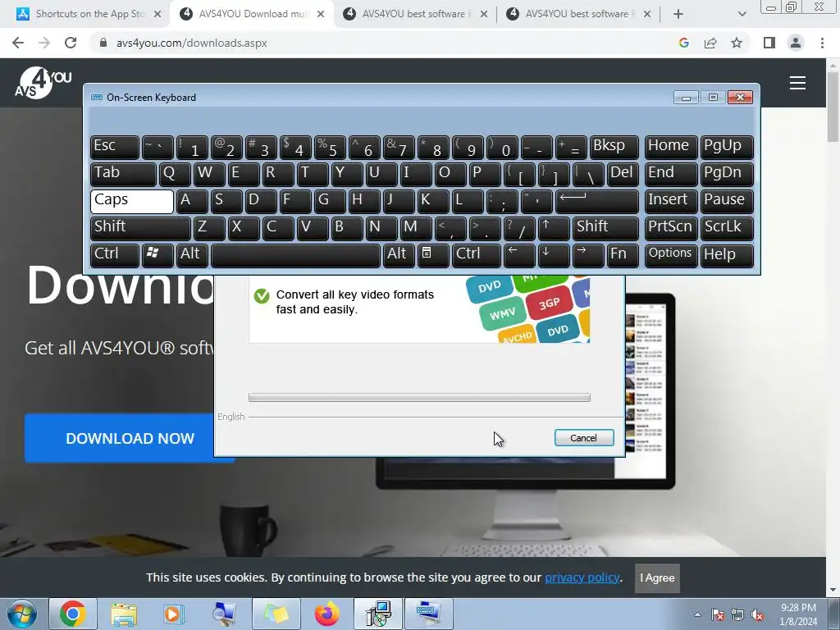Click the PrtScn key on On-Screen Keyboard
The width and height of the screenshot is (840, 630).
pos(671,228)
